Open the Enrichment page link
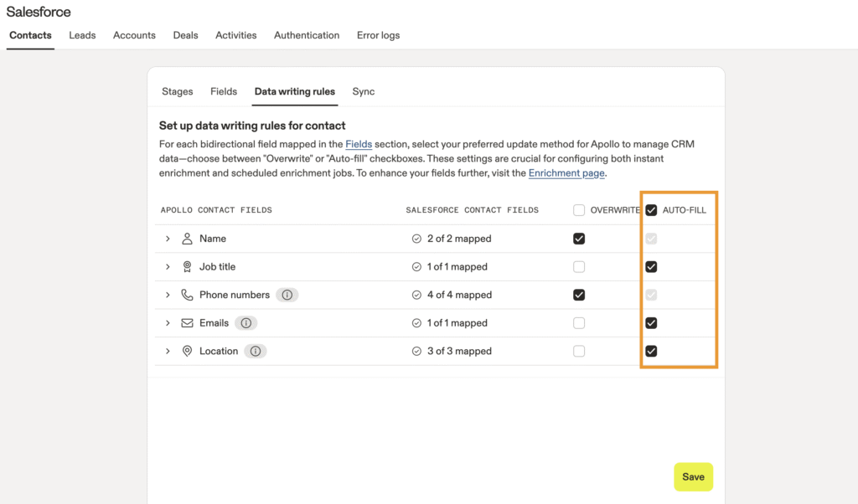 click(x=566, y=173)
